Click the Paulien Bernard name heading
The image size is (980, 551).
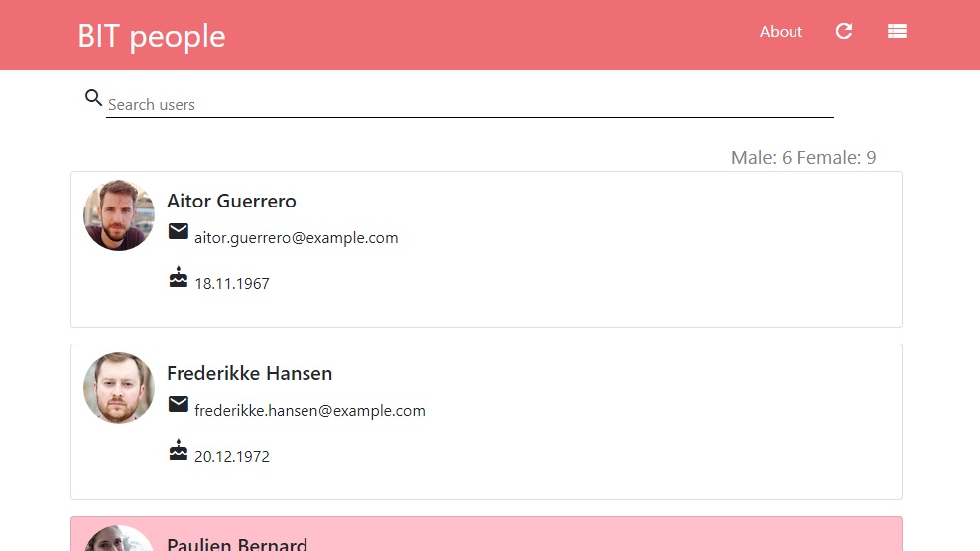237,544
